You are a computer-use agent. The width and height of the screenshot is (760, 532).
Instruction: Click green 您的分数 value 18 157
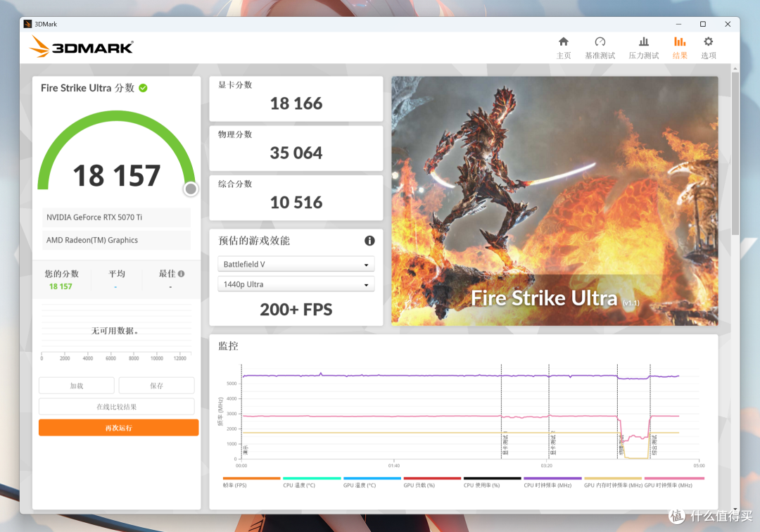[x=61, y=286]
